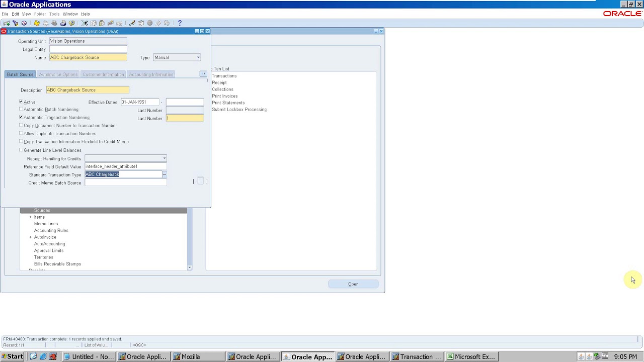Select Approval Limits in navigator tree
This screenshot has height=362, width=644.
click(49, 250)
